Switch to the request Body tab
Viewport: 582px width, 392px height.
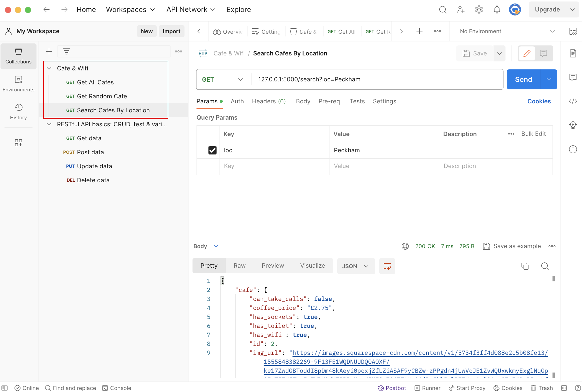coord(303,101)
